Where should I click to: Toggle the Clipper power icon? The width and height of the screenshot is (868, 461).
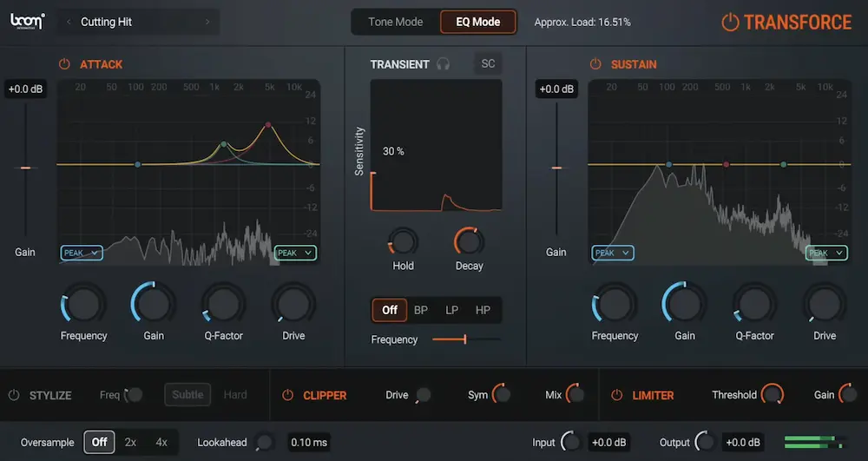point(287,395)
